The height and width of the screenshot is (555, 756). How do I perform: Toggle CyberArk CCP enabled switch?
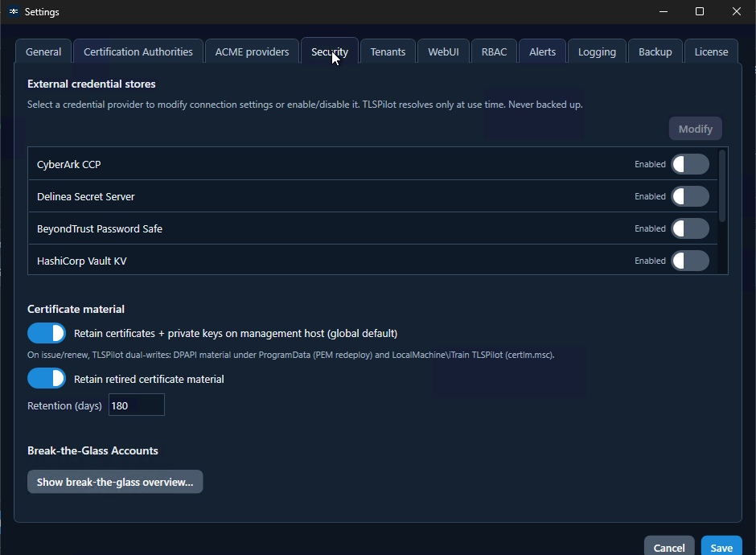[x=690, y=164]
